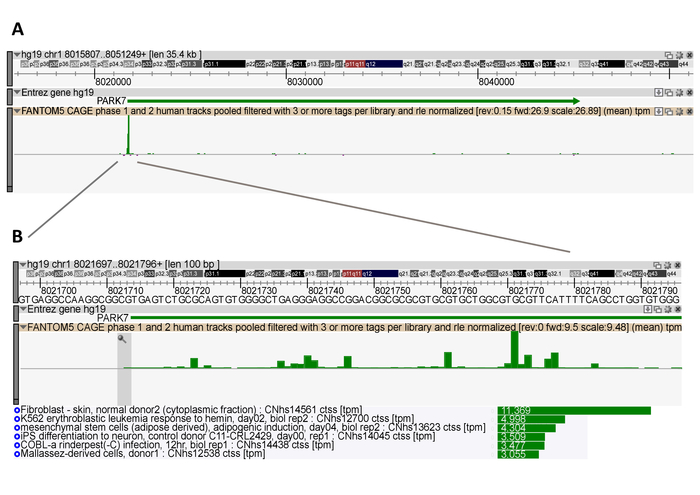
Task: Close the FANTOM5 CAGE track in panel A
Action: (x=689, y=112)
